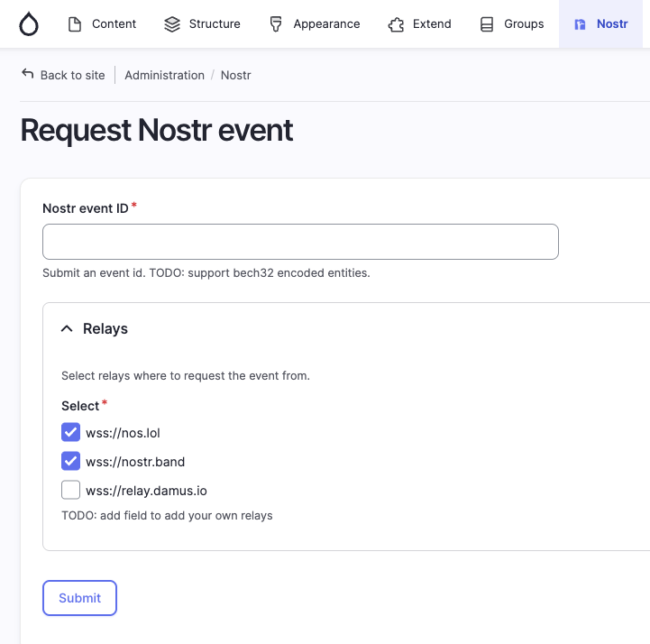Uncheck the wss://nostr.band relay checkbox
This screenshot has width=650, height=644.
click(x=70, y=462)
